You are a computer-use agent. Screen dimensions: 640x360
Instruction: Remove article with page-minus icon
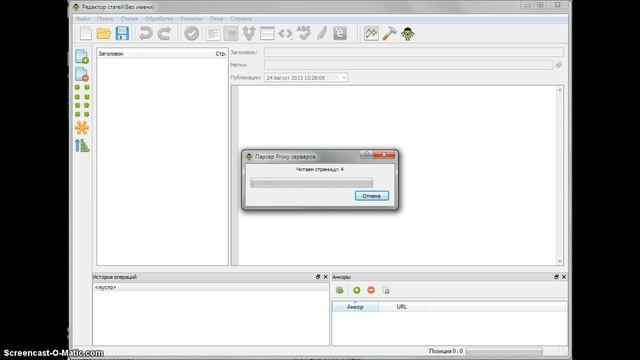(82, 74)
